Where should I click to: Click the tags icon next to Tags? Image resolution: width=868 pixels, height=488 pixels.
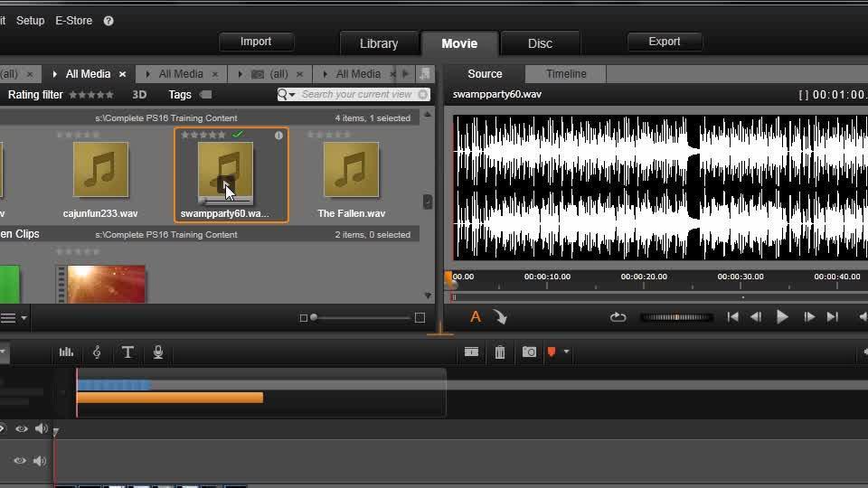(205, 95)
